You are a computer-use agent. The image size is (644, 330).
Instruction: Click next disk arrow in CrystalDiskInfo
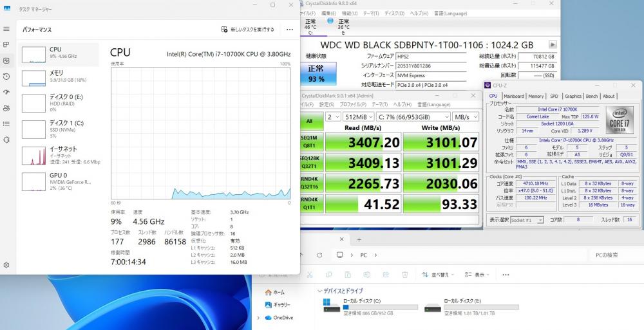[x=553, y=45]
